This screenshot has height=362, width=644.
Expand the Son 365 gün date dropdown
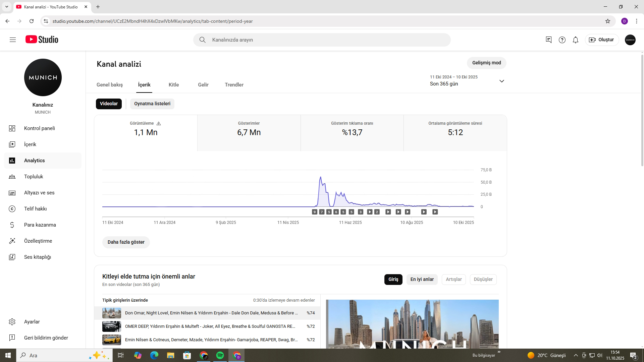[502, 81]
